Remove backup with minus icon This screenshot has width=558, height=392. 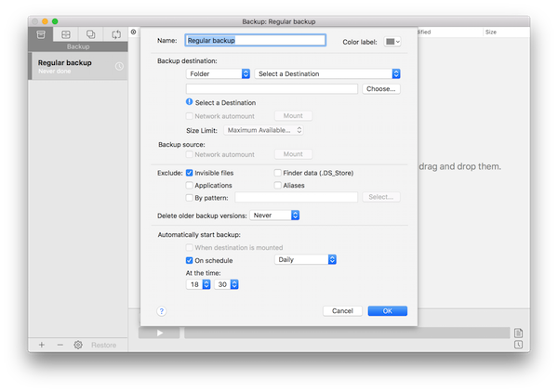tap(60, 345)
